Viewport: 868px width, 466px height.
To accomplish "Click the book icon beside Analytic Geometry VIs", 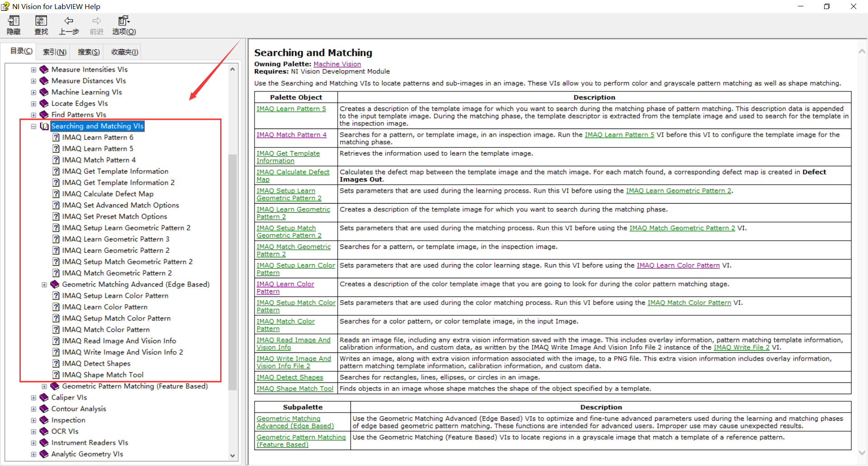I will click(44, 454).
